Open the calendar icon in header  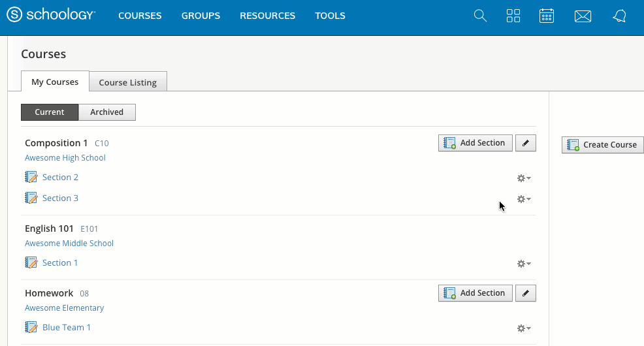tap(547, 16)
